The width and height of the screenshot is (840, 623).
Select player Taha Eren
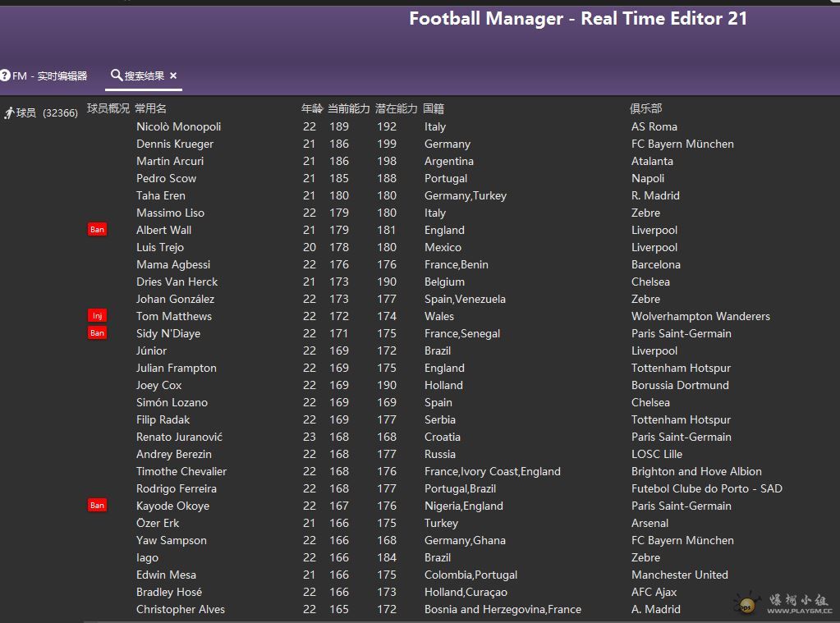coord(161,195)
